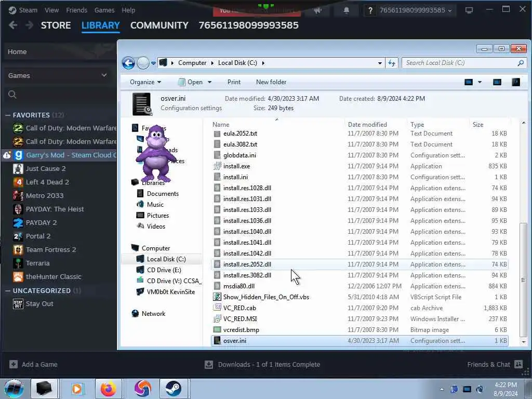The width and height of the screenshot is (532, 399).
Task: Show hidden system tray icons
Action: click(442, 389)
